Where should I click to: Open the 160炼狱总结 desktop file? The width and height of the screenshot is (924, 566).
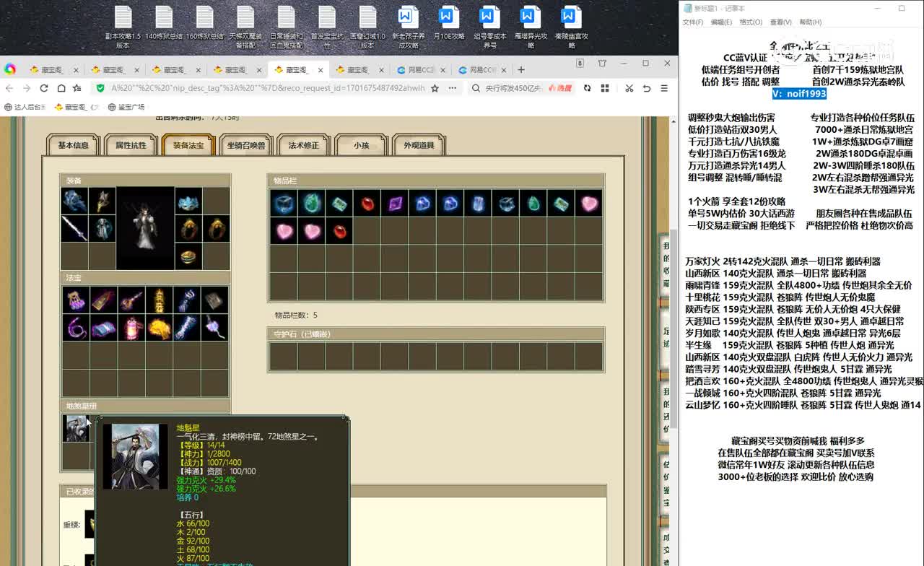[x=205, y=22]
